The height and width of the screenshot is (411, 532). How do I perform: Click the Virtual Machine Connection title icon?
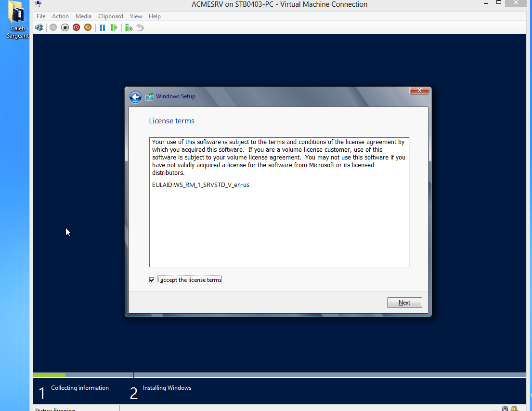coord(39,4)
